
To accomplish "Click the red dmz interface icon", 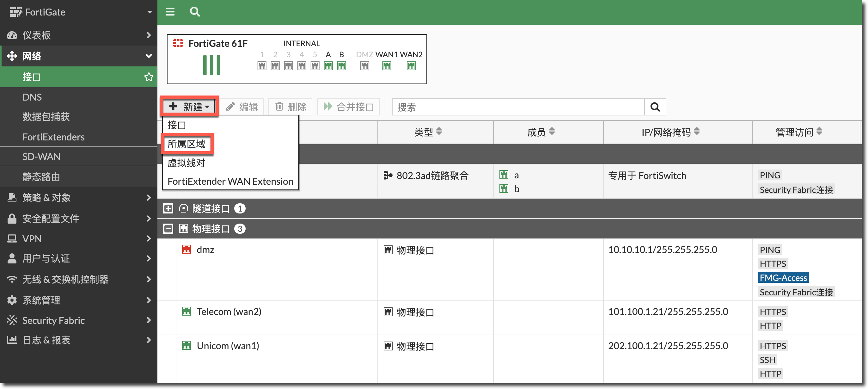I will click(186, 250).
